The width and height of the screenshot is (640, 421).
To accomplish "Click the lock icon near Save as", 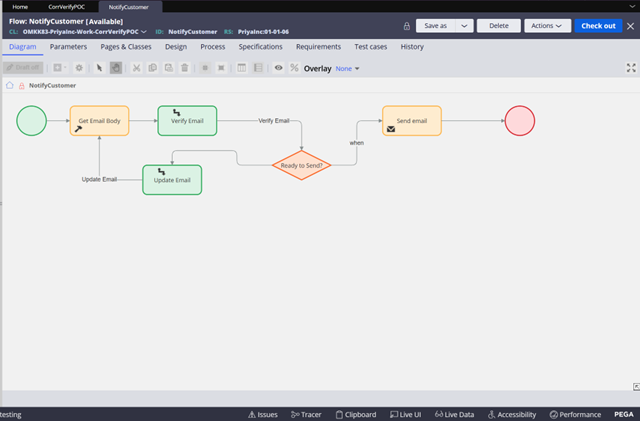I will (x=407, y=26).
